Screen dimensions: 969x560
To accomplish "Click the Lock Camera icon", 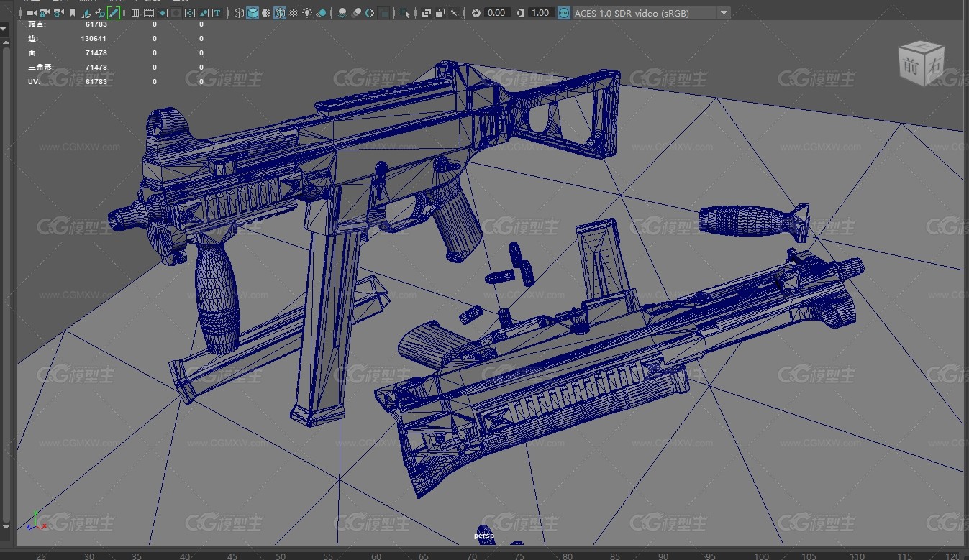I will [45, 13].
